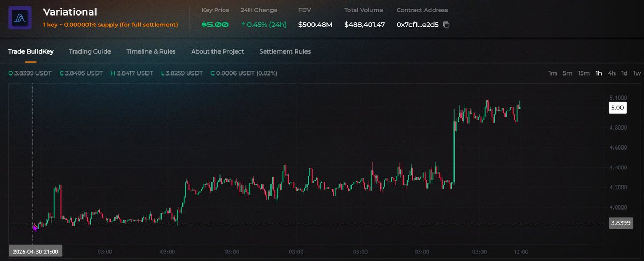Switch to the Trading Guide tab
644x261 pixels.
(x=90, y=51)
